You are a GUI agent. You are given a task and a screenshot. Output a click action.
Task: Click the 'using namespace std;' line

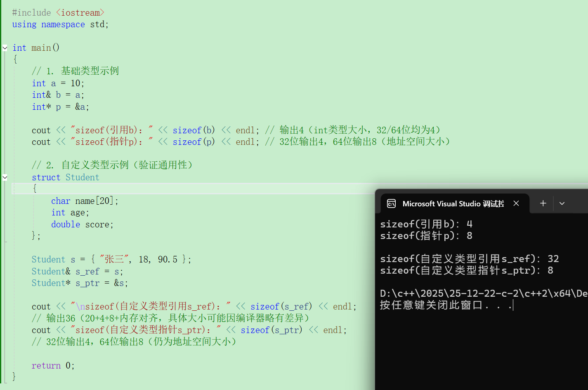pyautogui.click(x=60, y=24)
